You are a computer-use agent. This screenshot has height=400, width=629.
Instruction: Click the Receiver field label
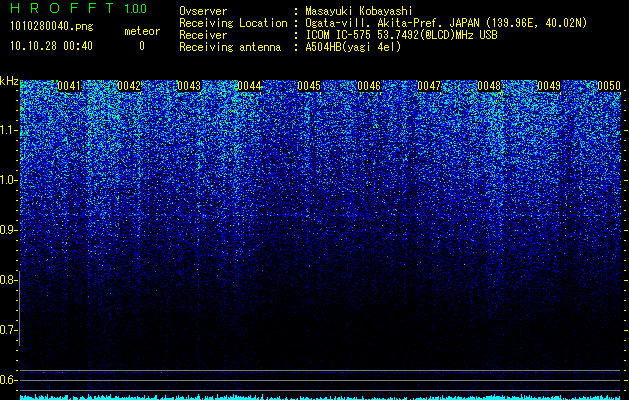click(203, 35)
